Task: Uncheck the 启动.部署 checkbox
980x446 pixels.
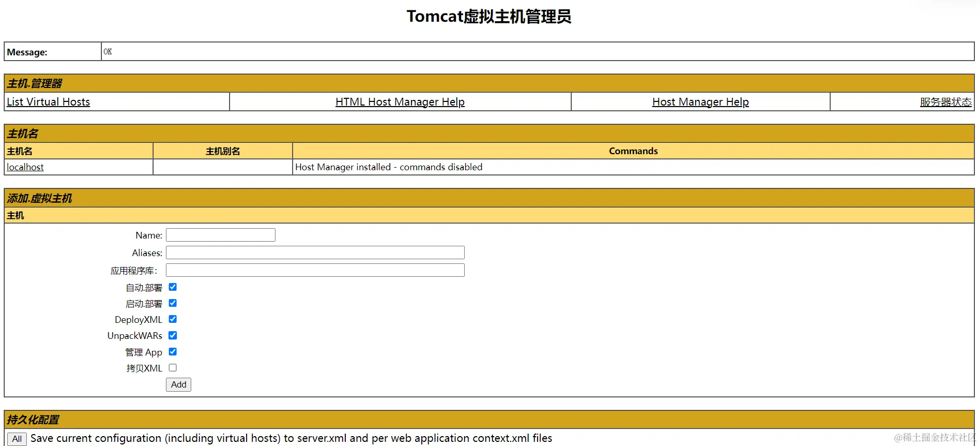Action: pos(173,303)
